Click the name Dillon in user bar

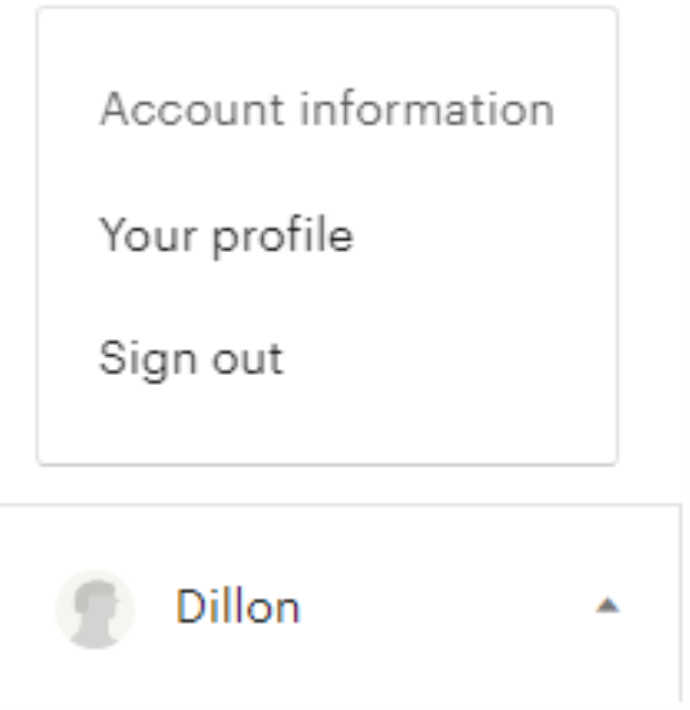[238, 606]
